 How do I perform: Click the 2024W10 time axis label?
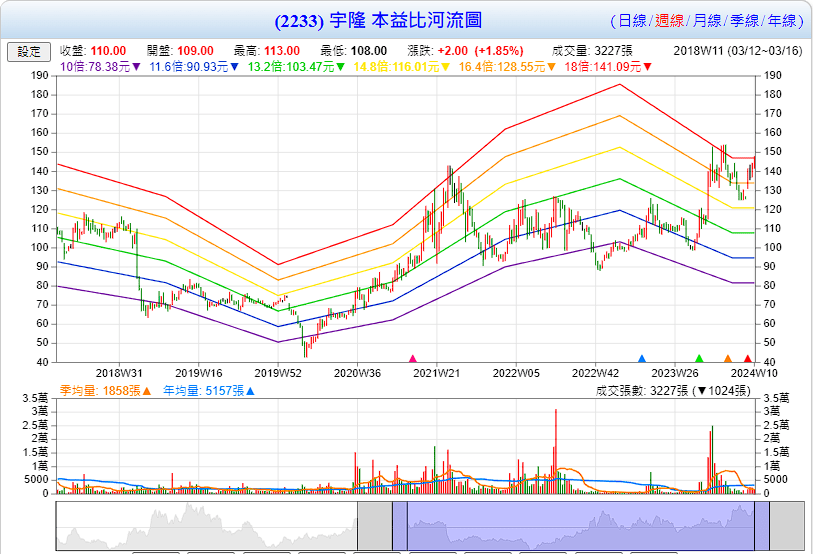pos(754,373)
